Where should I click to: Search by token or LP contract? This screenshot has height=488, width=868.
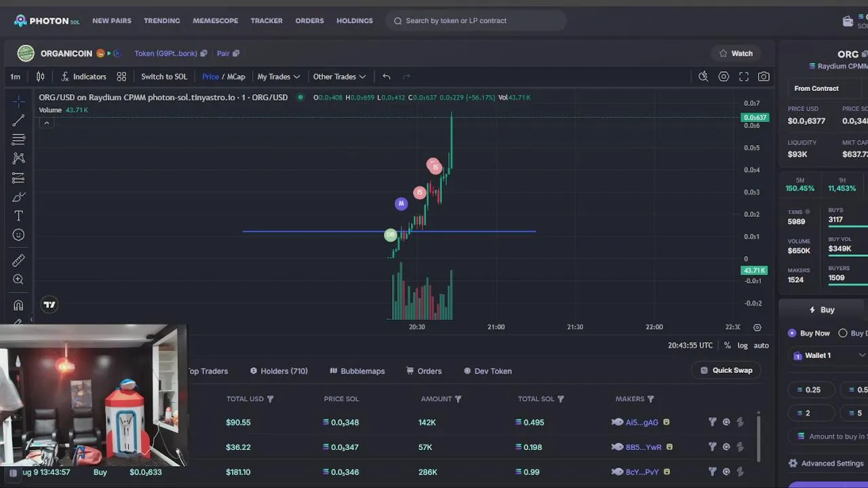tap(476, 21)
